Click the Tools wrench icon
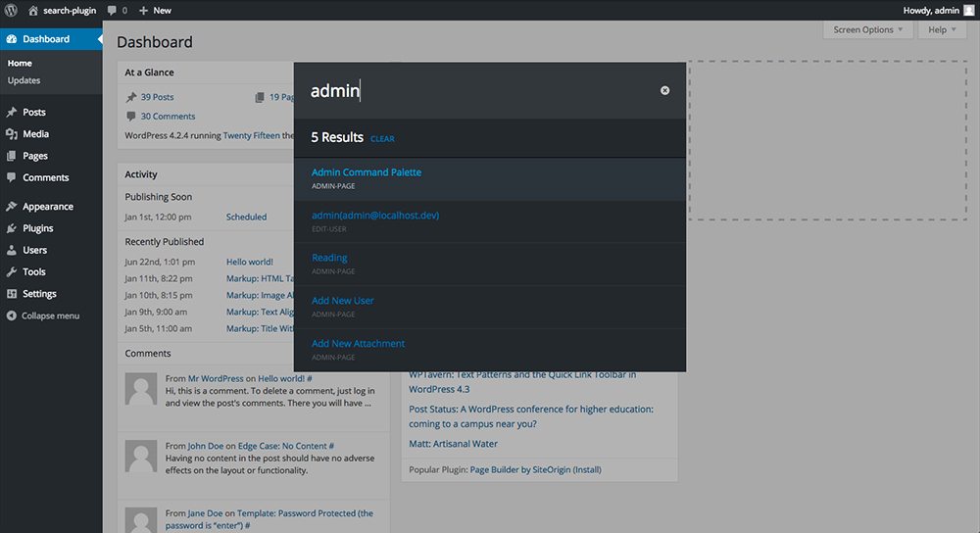This screenshot has width=980, height=533. (11, 271)
